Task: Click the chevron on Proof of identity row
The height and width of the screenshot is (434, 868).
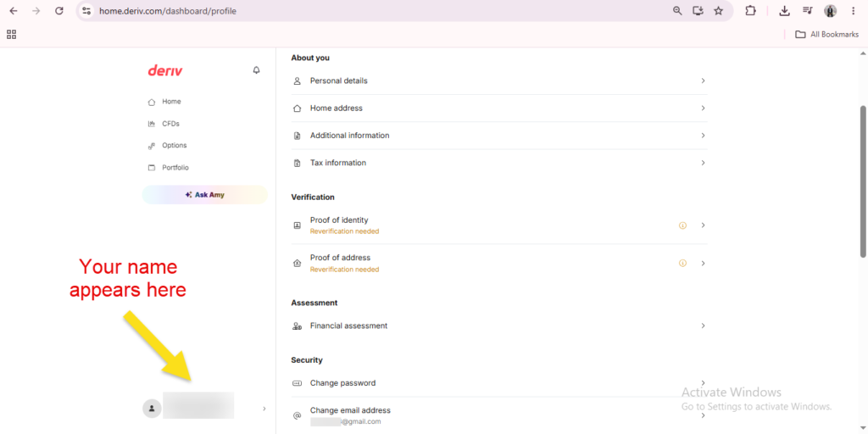Action: (703, 225)
